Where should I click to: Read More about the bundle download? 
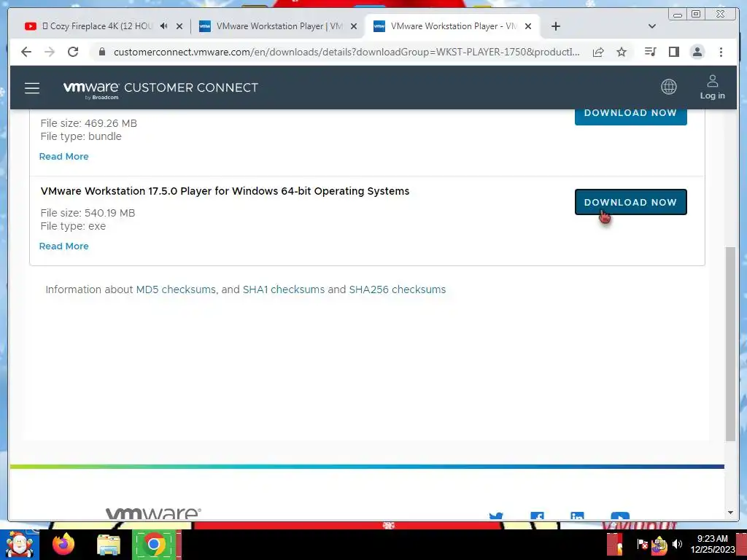click(64, 156)
